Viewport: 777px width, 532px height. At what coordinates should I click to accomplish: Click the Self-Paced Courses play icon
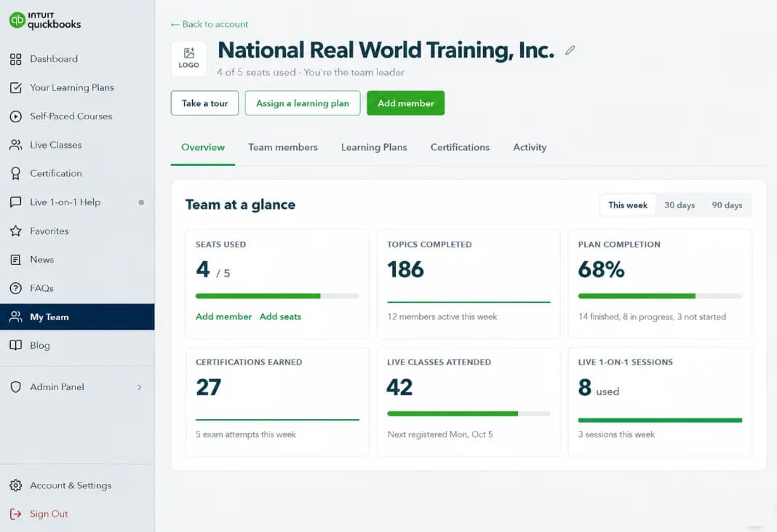pos(16,116)
